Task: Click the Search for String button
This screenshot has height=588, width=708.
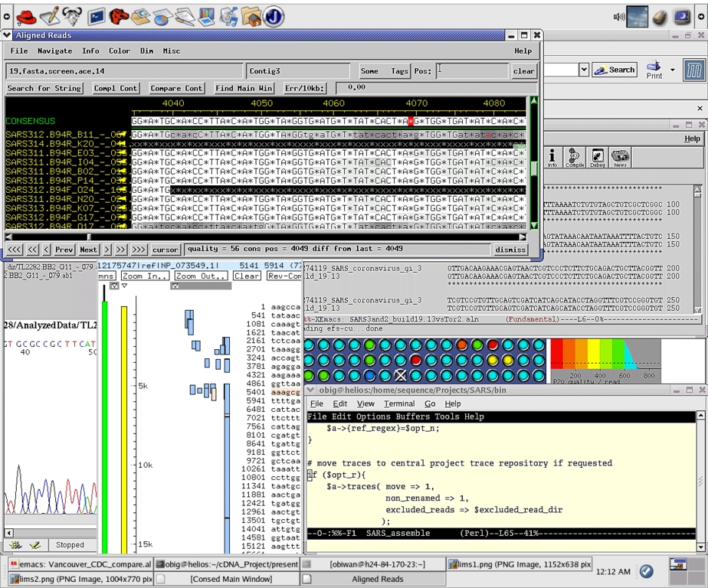Action: click(x=44, y=88)
